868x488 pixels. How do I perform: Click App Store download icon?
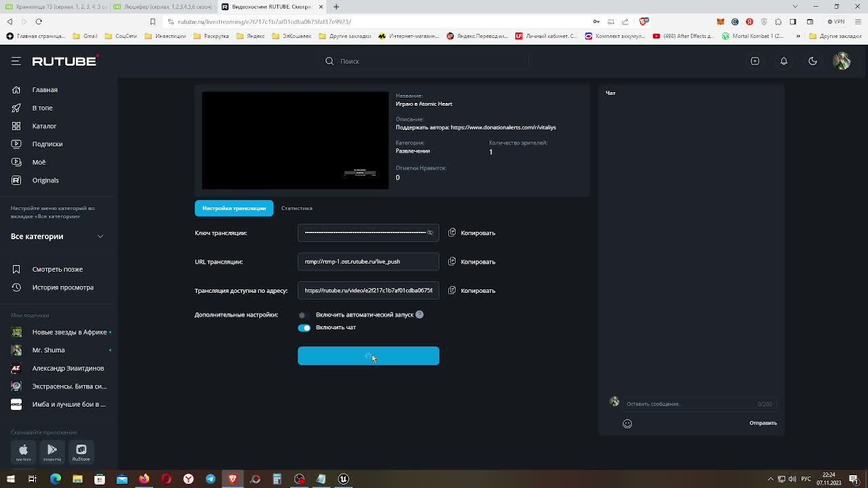tap(23, 451)
